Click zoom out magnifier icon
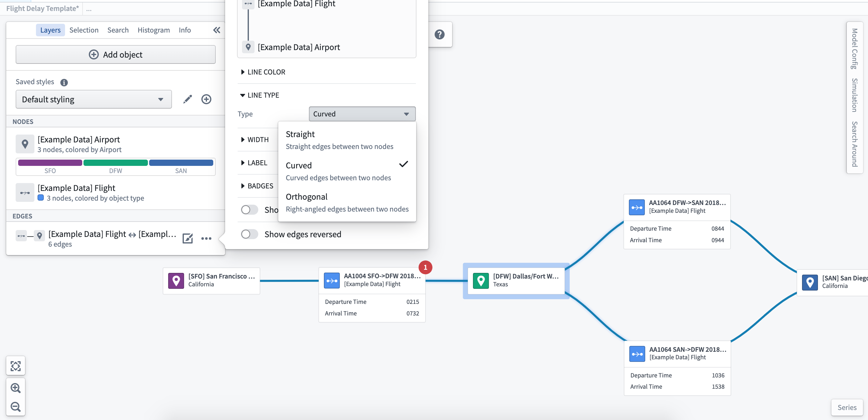Image resolution: width=868 pixels, height=420 pixels. pyautogui.click(x=16, y=407)
